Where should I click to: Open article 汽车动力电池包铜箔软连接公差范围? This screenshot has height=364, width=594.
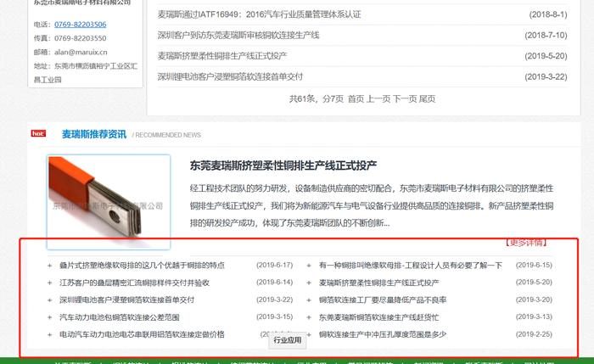point(120,317)
